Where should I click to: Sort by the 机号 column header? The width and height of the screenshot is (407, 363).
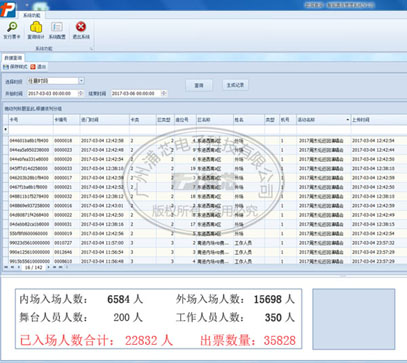pyautogui.click(x=288, y=120)
